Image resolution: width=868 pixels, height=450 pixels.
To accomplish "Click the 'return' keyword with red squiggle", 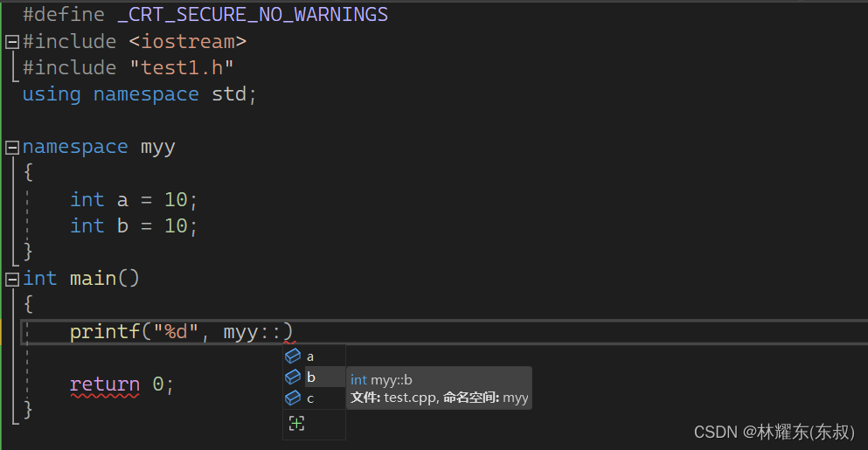I will 105,384.
